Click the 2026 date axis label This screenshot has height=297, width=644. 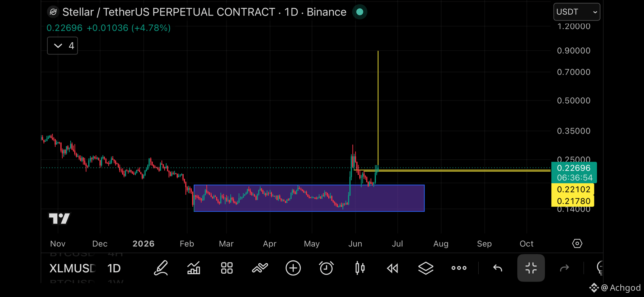pyautogui.click(x=144, y=244)
